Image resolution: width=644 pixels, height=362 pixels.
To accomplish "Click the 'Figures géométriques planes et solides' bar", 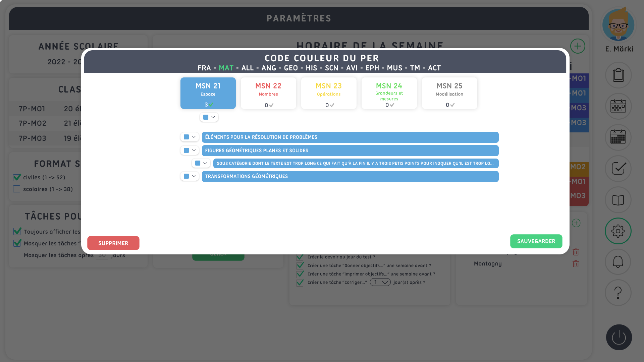I will pyautogui.click(x=350, y=150).
